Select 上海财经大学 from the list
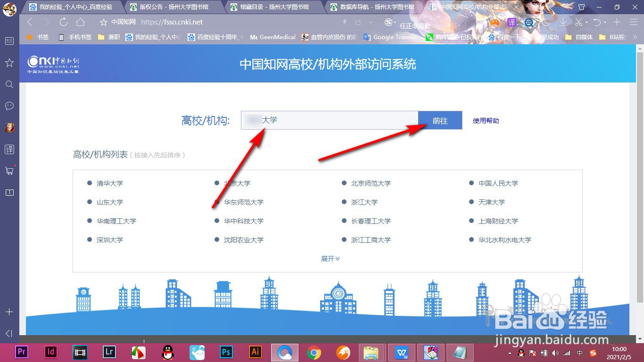Screen dimensions: 644x362 (498, 221)
